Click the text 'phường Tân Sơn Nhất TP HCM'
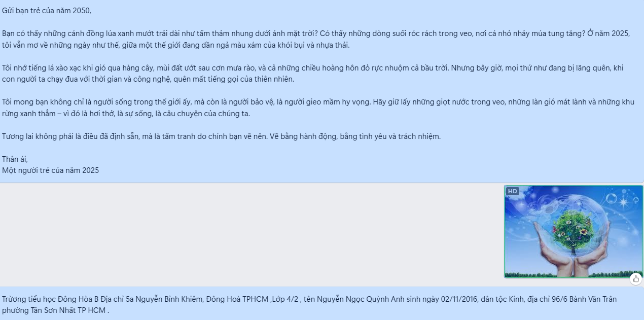The height and width of the screenshot is (320, 644). point(55,310)
